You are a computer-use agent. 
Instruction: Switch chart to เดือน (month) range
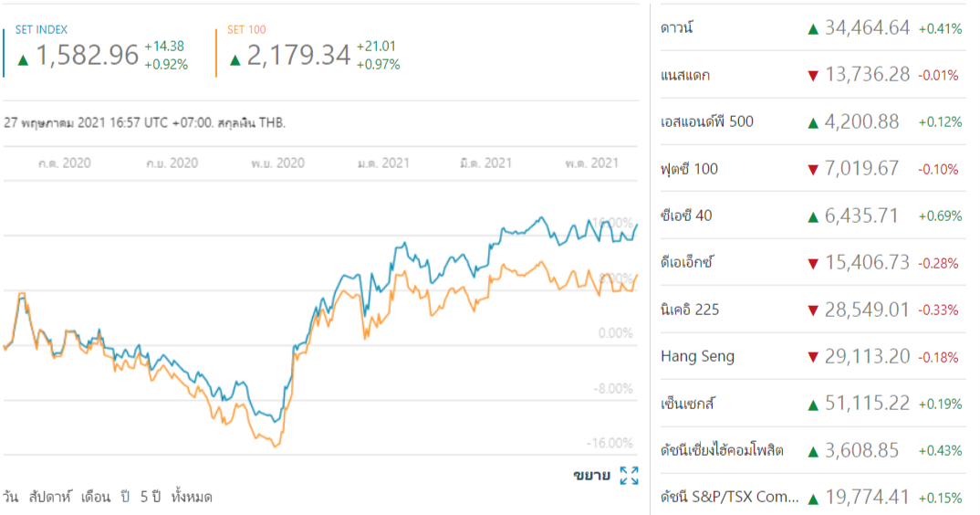[95, 498]
